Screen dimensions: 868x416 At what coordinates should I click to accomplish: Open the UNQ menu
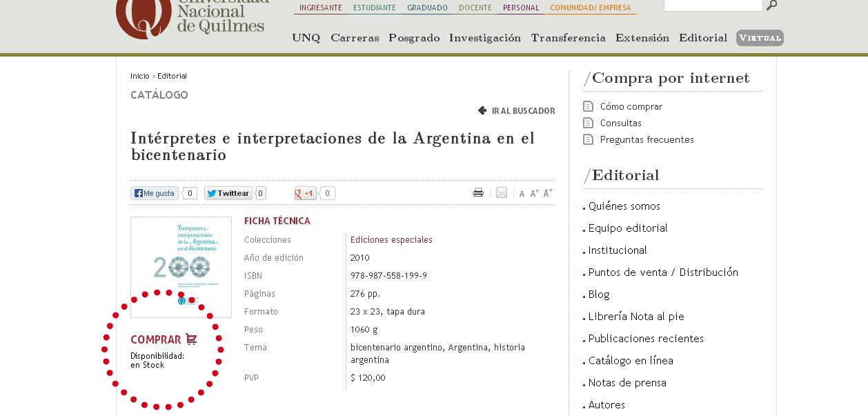point(306,38)
